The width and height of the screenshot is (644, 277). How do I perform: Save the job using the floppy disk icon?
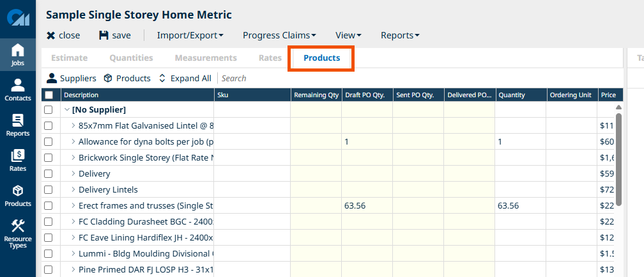[114, 35]
